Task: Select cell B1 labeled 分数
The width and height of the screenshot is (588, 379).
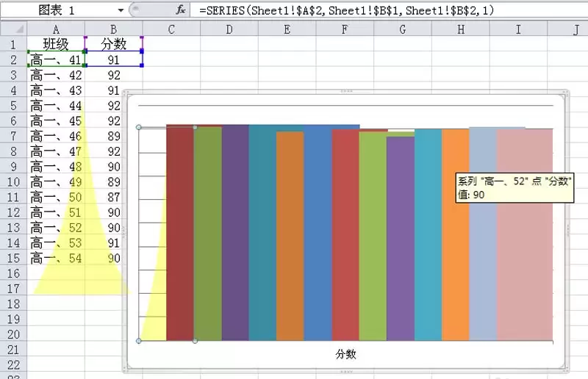Action: (113, 44)
